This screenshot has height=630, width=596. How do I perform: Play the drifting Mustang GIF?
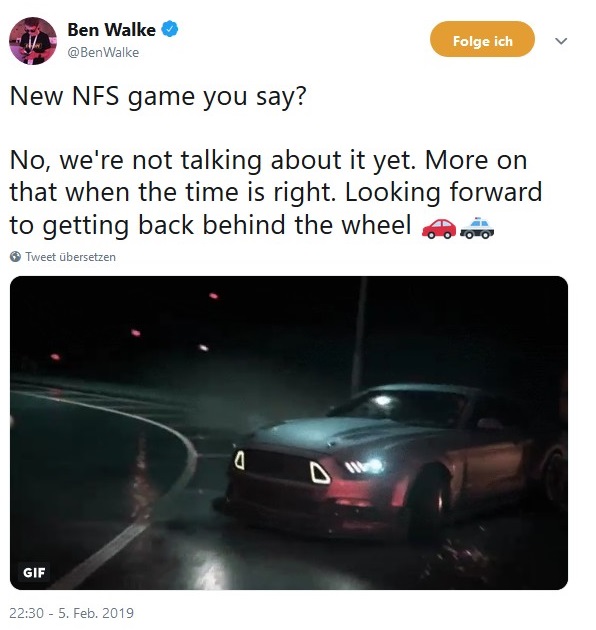click(289, 433)
